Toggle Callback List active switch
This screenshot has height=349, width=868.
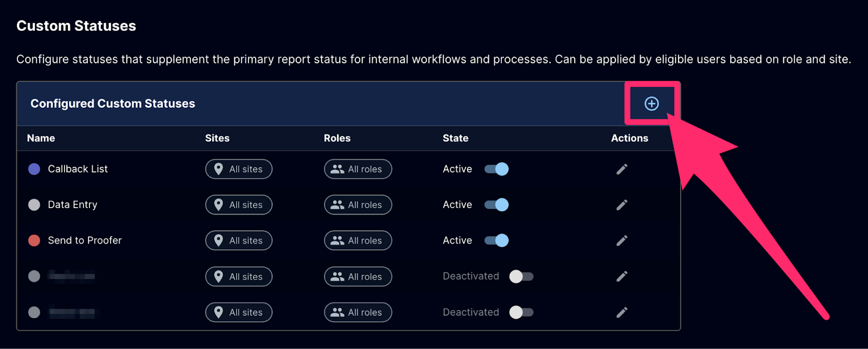(496, 169)
